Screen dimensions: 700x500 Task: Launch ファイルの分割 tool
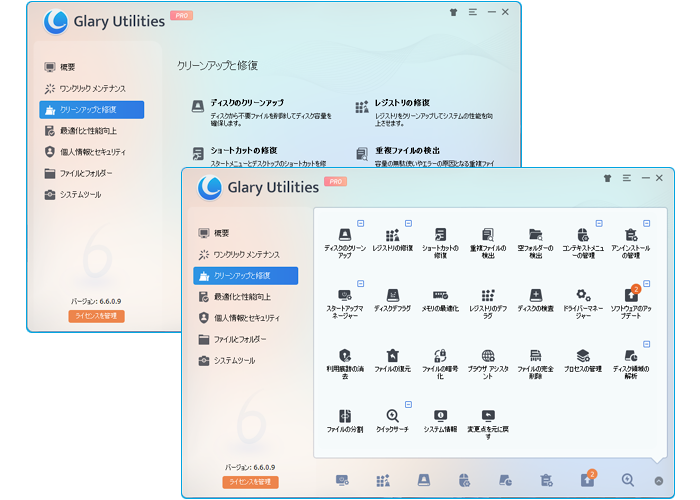coord(345,421)
